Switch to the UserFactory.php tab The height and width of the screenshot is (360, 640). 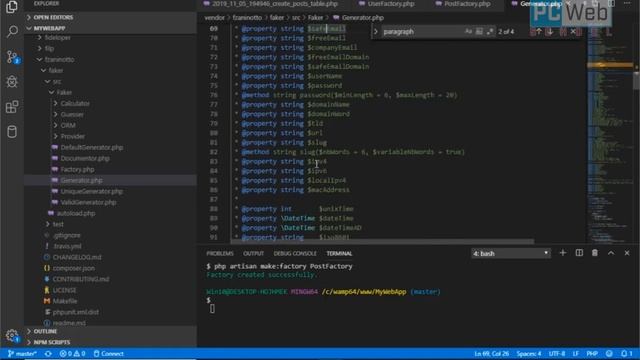point(387,4)
